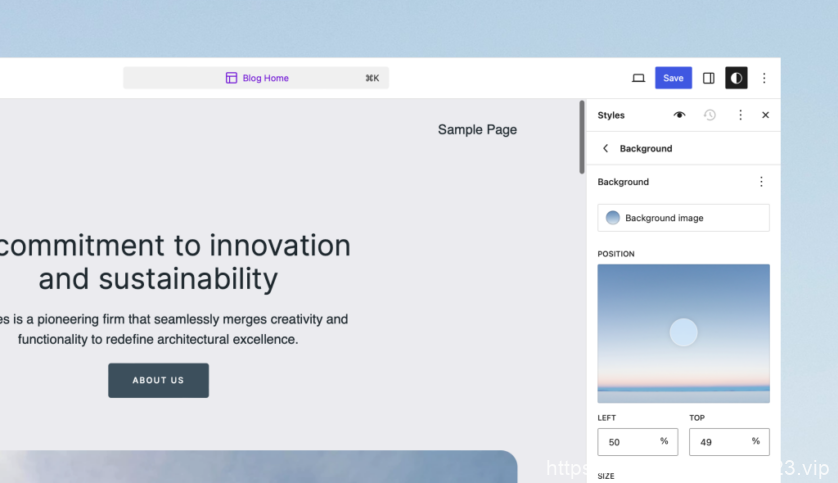Close the Styles panel
This screenshot has height=483, width=838.
(765, 115)
